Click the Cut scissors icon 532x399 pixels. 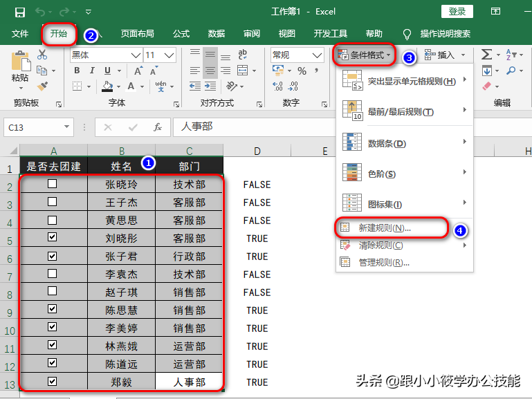click(x=42, y=55)
